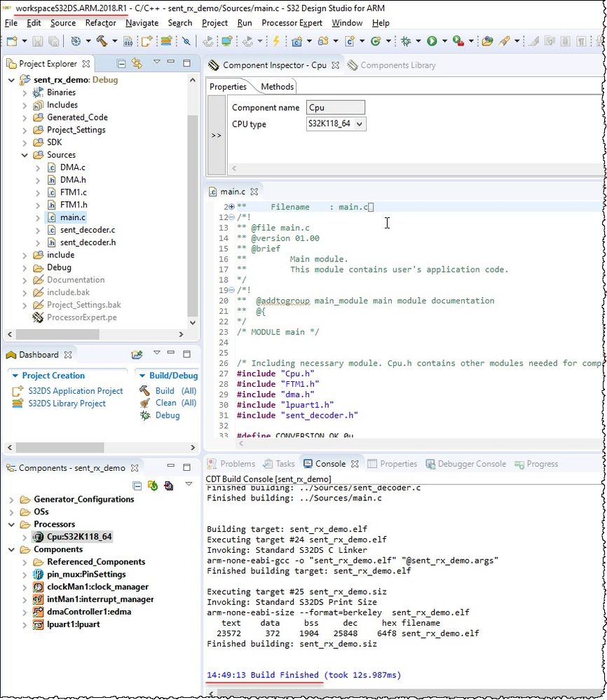Click the S32DS Application Project link
Screen dimensions: 607x700
point(75,391)
